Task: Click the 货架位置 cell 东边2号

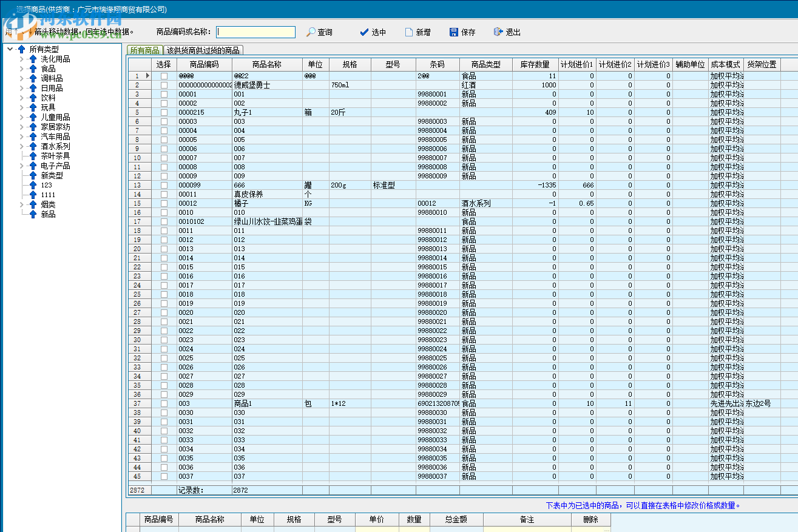Action: pyautogui.click(x=762, y=404)
